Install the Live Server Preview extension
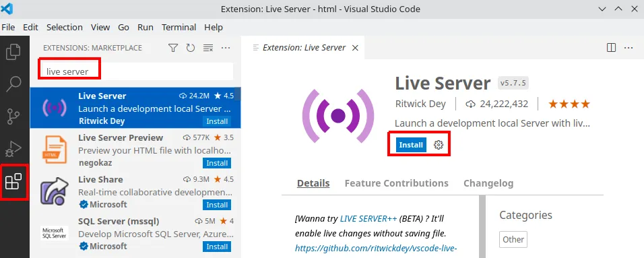The height and width of the screenshot is (258, 644). (x=217, y=164)
